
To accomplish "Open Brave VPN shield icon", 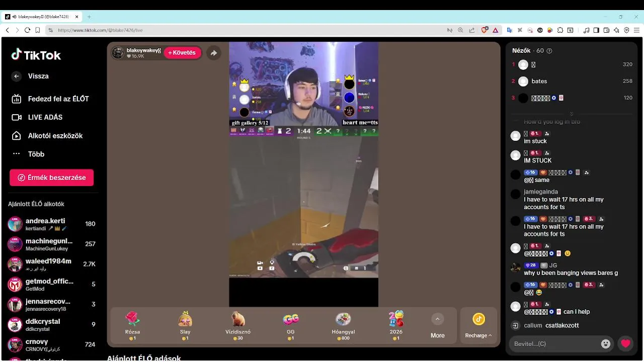I will pyautogui.click(x=626, y=30).
